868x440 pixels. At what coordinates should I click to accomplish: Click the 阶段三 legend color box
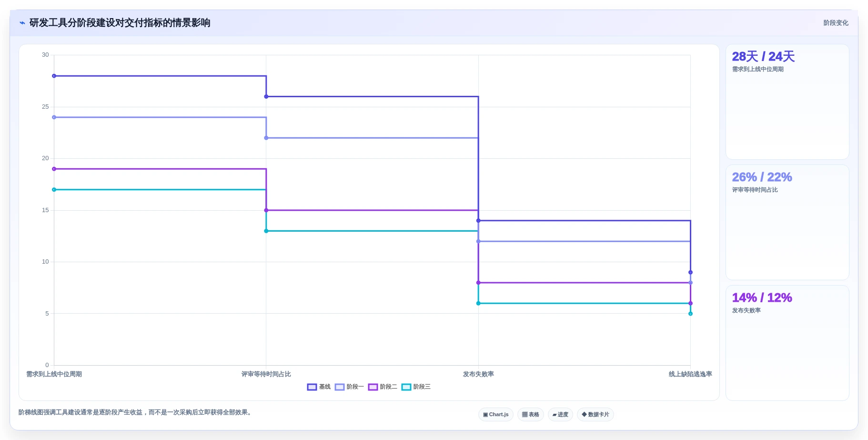pos(406,387)
